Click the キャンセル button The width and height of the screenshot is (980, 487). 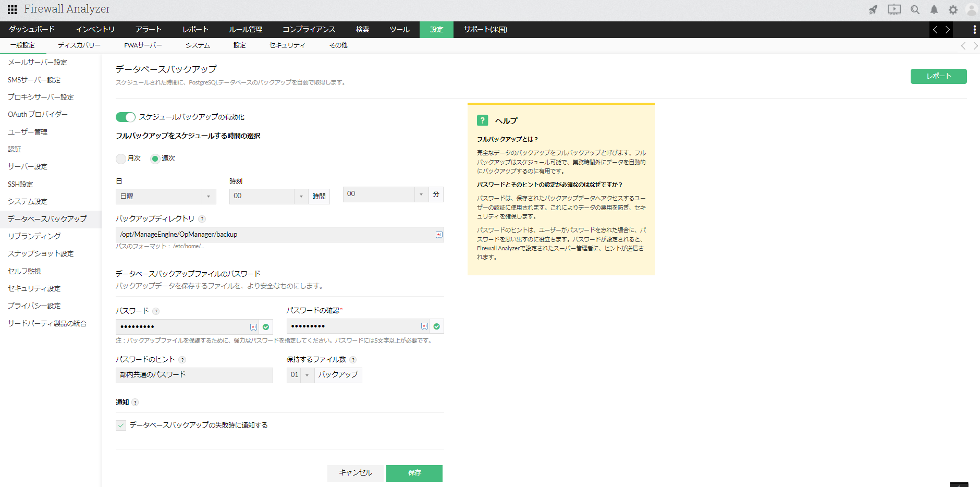click(356, 473)
